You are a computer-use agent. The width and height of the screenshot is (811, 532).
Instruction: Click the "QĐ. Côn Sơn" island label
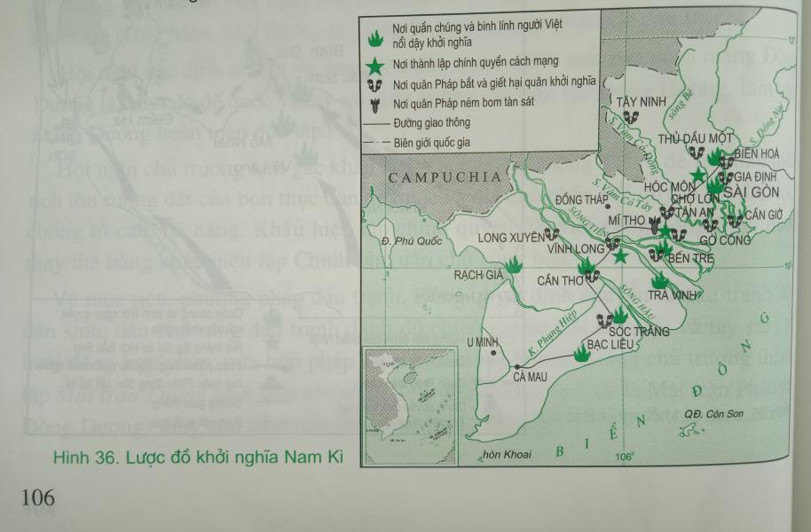pos(713,414)
